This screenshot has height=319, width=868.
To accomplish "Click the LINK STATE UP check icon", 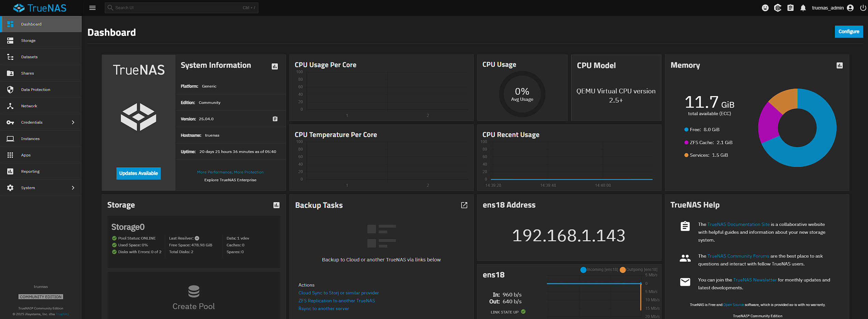I will (523, 312).
